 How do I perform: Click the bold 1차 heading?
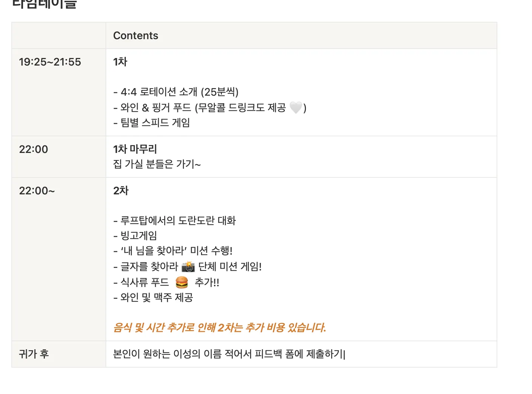(x=120, y=62)
